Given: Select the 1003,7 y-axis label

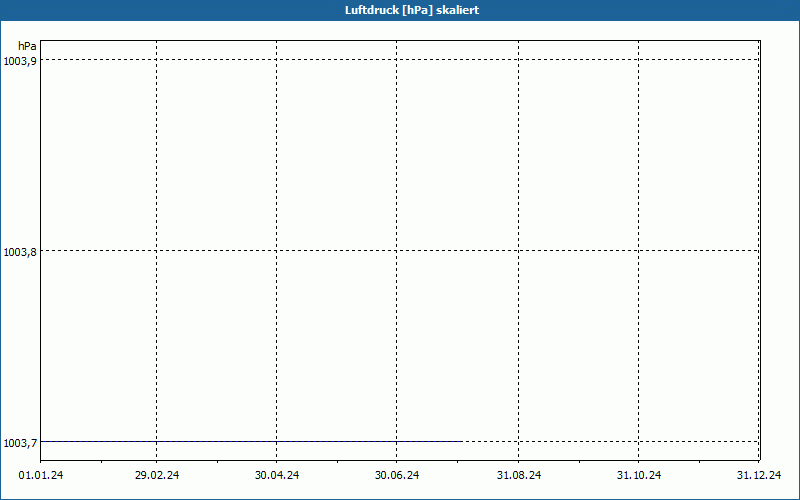Looking at the screenshot, I should [x=21, y=443].
